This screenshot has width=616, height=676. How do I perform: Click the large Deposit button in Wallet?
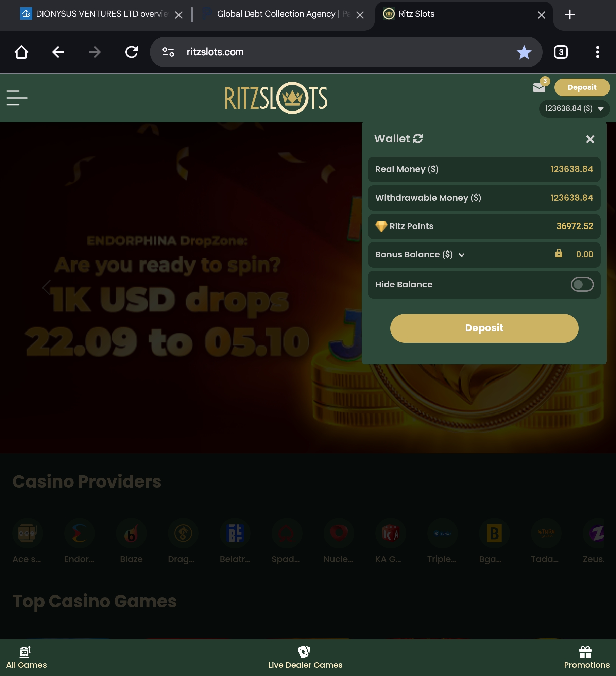484,328
